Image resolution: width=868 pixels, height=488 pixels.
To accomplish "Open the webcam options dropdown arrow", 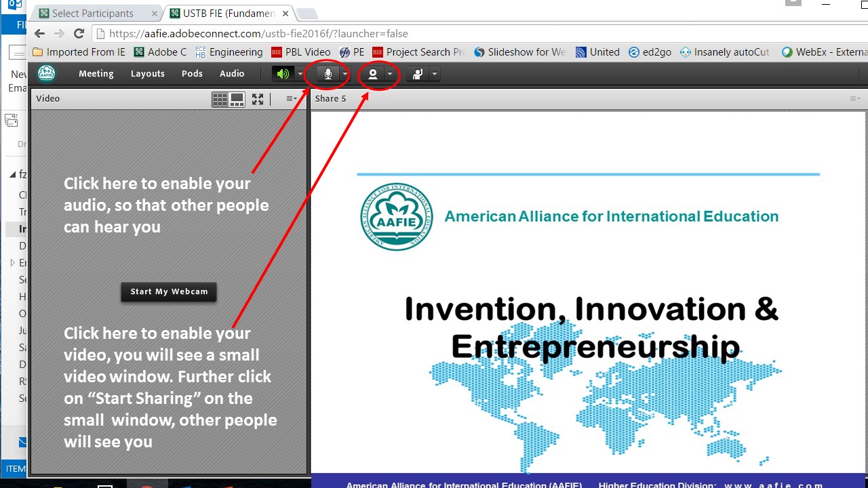I will click(390, 74).
